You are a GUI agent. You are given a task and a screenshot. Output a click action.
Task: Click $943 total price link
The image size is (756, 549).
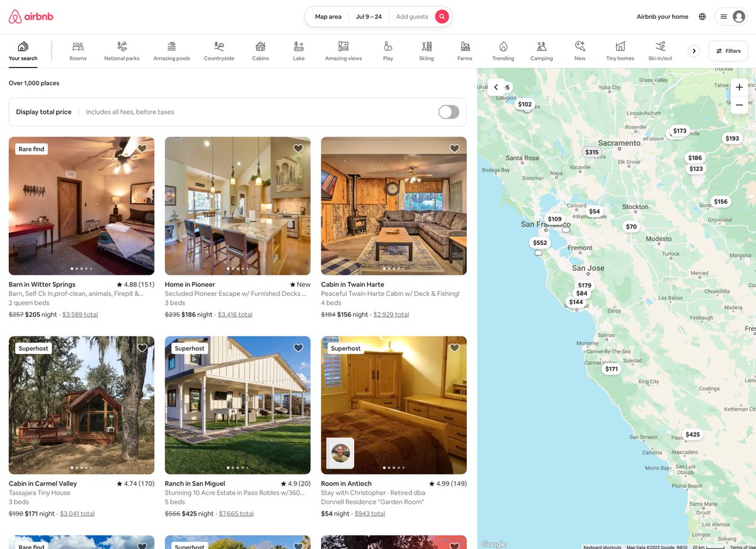(370, 514)
